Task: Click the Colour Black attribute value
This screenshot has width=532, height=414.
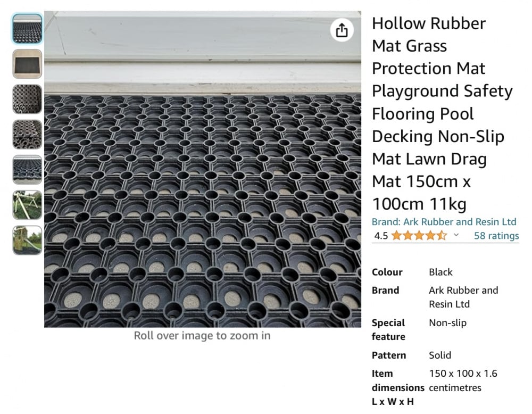Action: [440, 272]
